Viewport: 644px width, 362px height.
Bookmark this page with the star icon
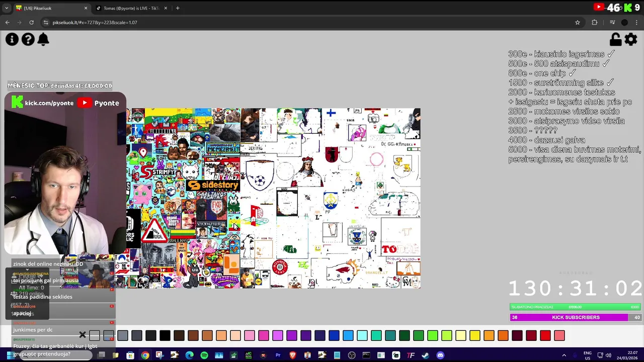coord(578,22)
